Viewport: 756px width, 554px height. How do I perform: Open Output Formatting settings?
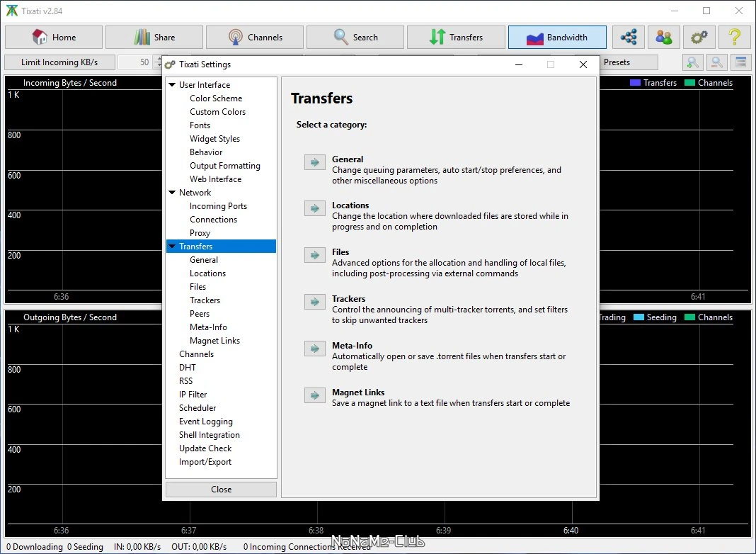pyautogui.click(x=224, y=166)
